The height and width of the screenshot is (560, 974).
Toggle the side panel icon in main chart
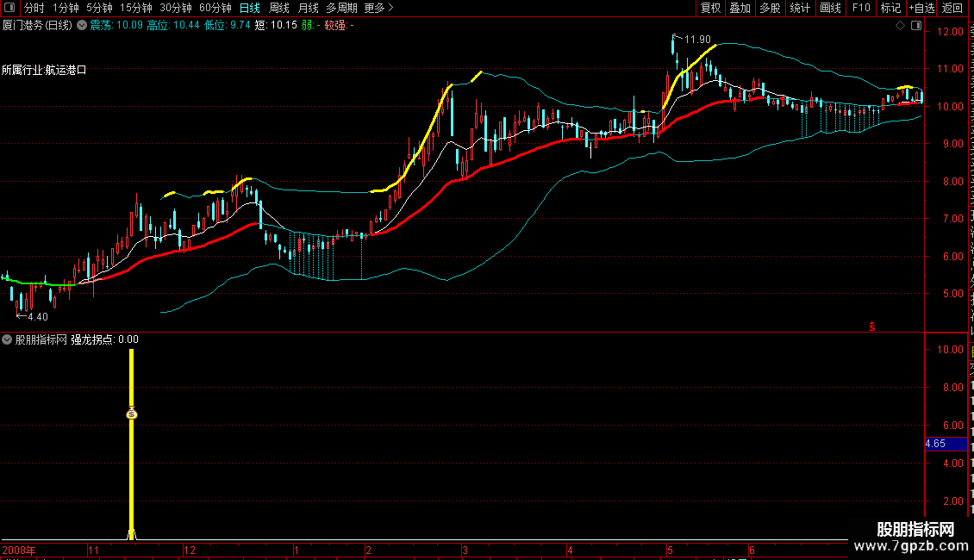point(916,26)
